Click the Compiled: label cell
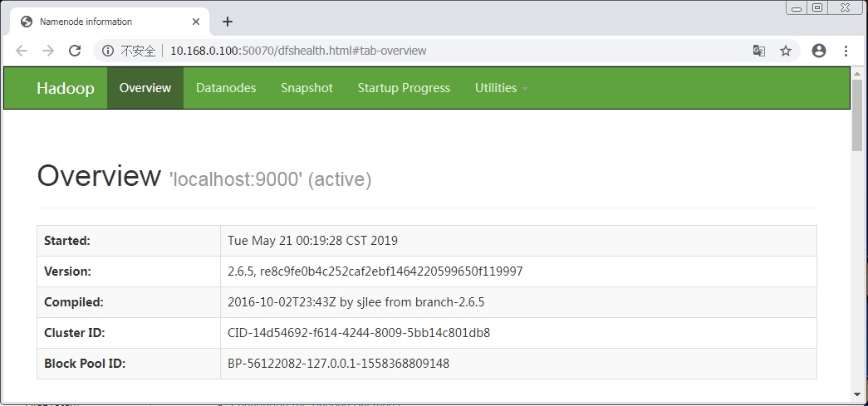The width and height of the screenshot is (868, 406). click(129, 302)
